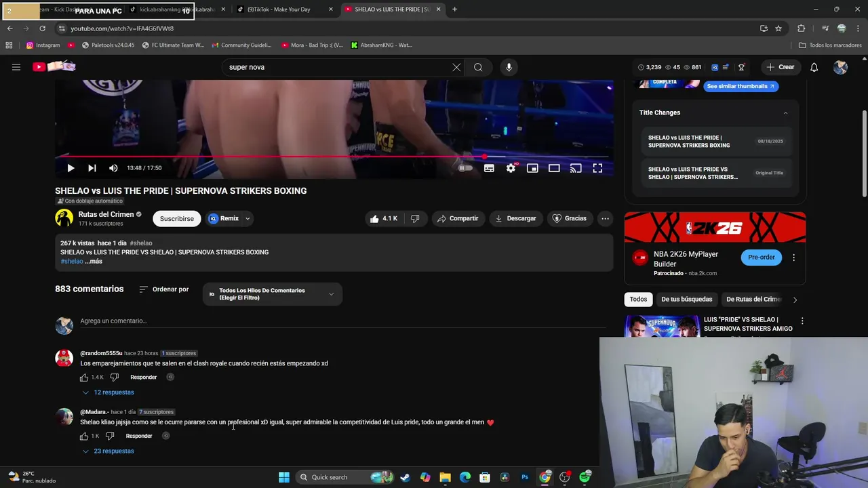The height and width of the screenshot is (488, 868).
Task: Cast video to a TV
Action: click(x=576, y=168)
